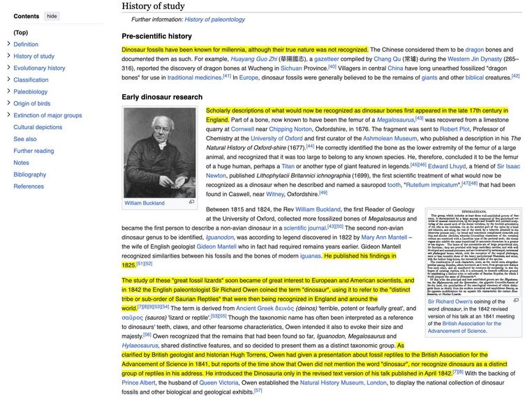Open Witney link

(275, 194)
